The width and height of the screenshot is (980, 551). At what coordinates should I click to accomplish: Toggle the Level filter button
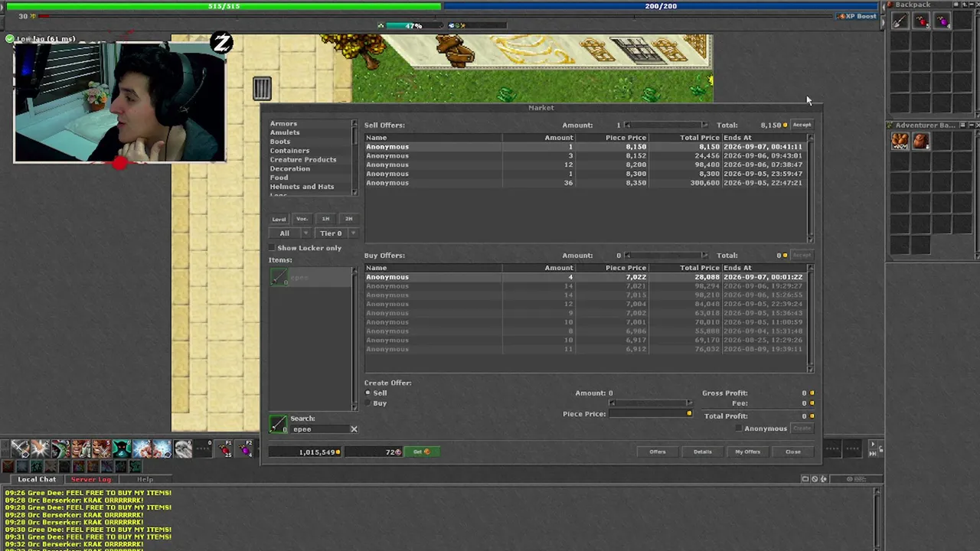pyautogui.click(x=279, y=219)
